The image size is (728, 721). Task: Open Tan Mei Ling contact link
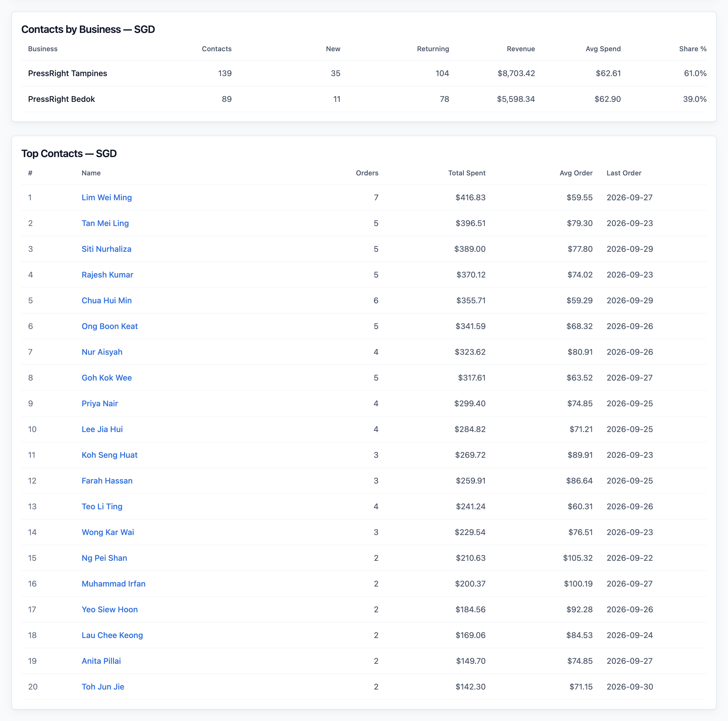[105, 223]
